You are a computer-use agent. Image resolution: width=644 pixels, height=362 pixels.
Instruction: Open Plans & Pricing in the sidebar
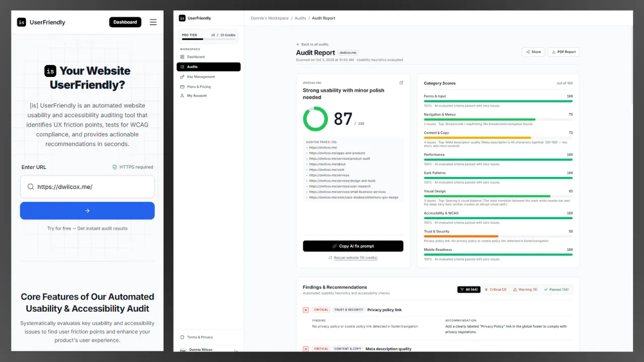(208, 86)
